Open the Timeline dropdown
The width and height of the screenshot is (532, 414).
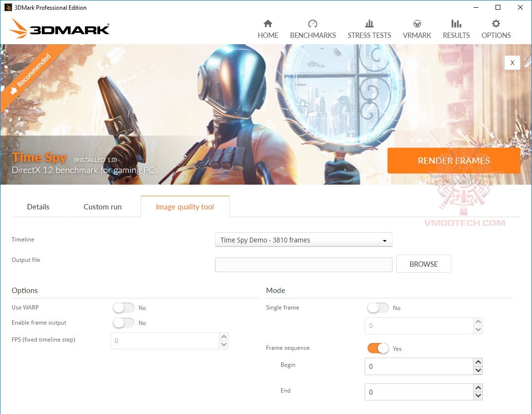coord(303,240)
